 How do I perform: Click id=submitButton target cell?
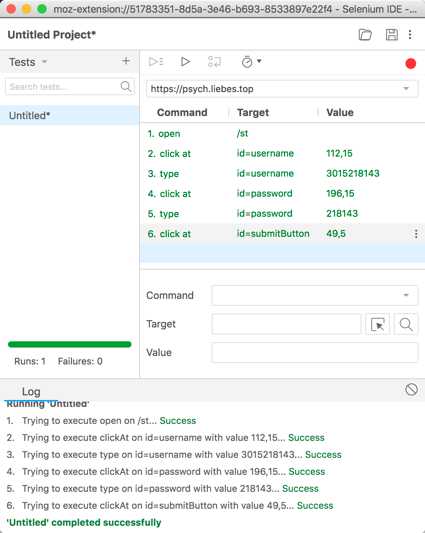pos(273,234)
